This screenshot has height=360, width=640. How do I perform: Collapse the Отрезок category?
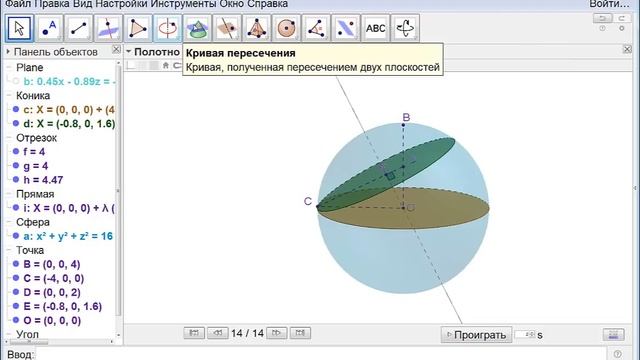(x=9, y=138)
